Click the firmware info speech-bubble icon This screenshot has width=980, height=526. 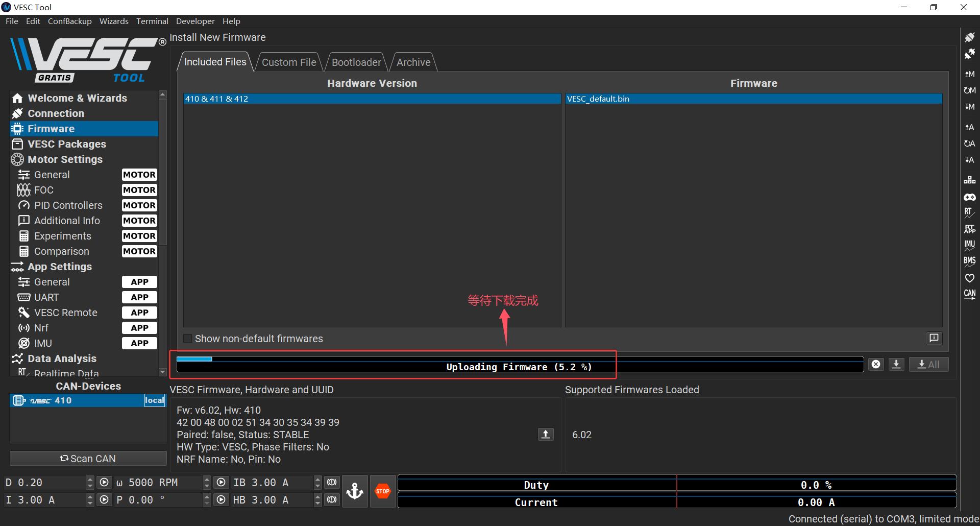click(934, 338)
